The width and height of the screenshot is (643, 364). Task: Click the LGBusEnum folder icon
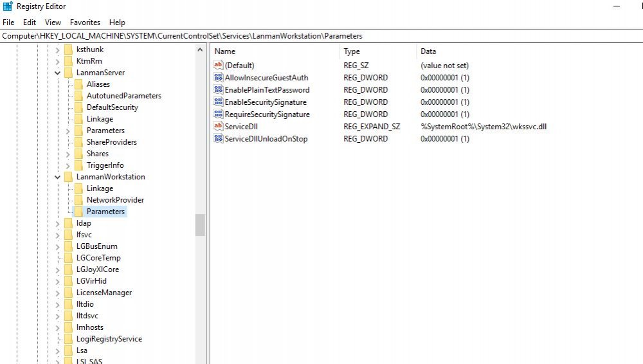(69, 246)
